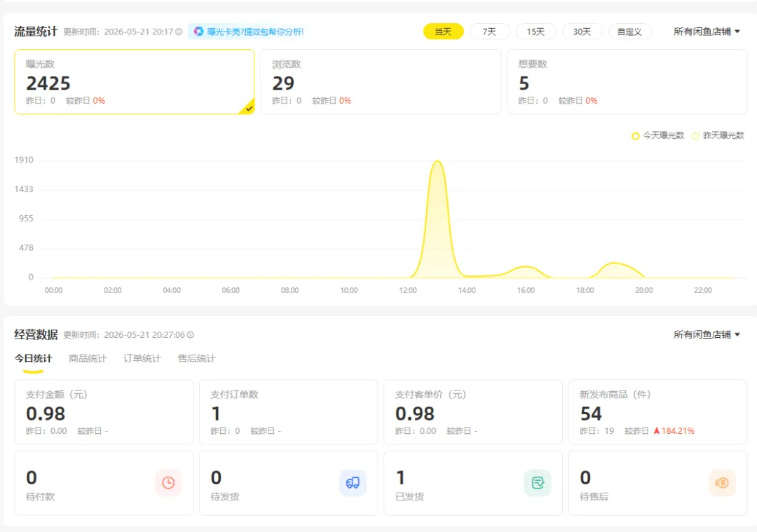Screen dimensions: 757x532
Task: Toggle 昨天曝光数 legend series
Action: point(718,136)
